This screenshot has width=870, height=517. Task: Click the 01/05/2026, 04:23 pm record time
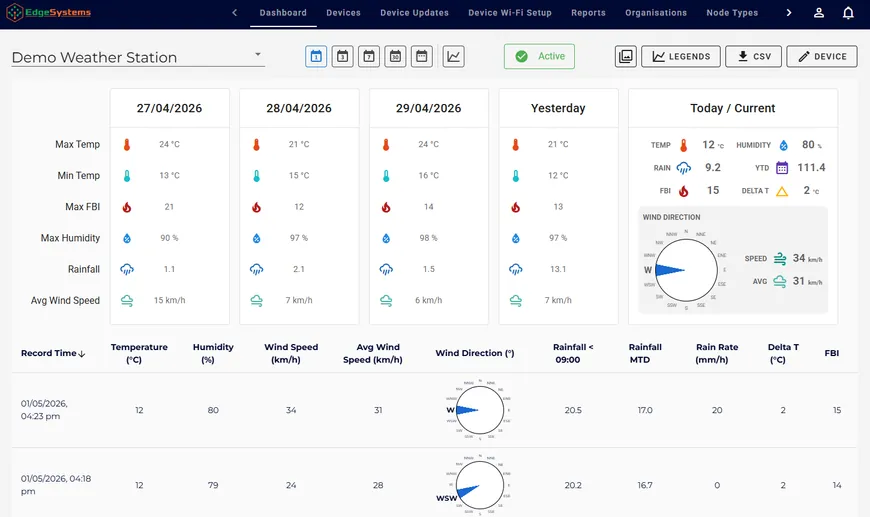(44, 410)
